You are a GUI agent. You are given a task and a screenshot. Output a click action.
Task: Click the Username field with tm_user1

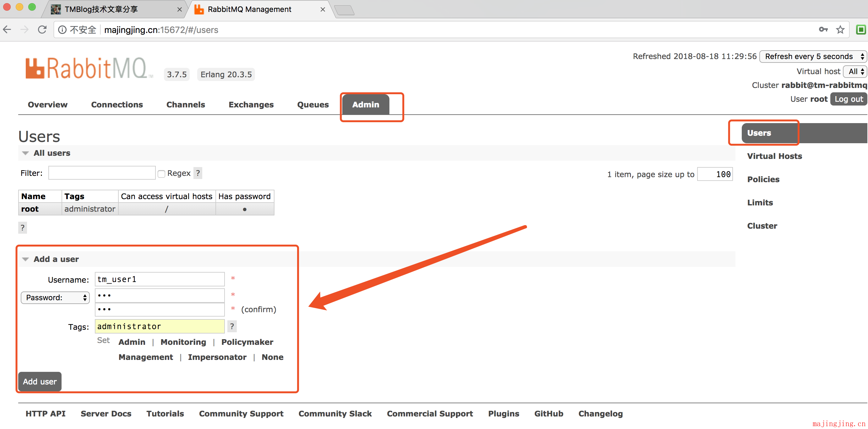pos(160,279)
